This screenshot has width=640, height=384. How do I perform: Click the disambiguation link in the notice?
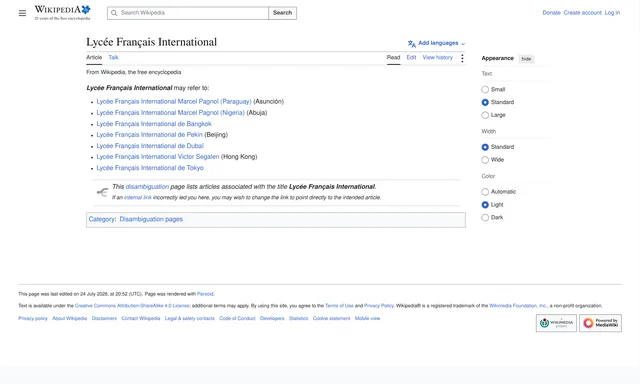(x=147, y=186)
